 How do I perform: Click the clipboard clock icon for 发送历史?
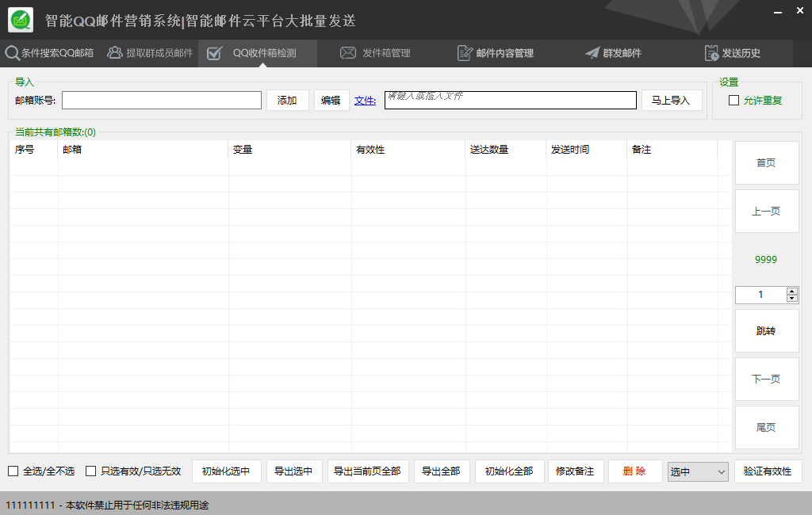[x=711, y=53]
